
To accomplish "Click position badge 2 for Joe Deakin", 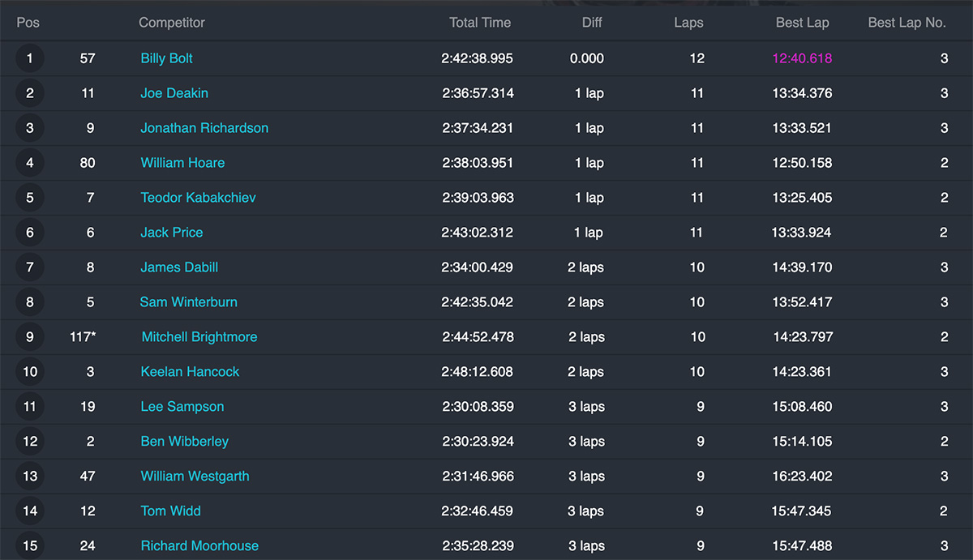I will 30,93.
